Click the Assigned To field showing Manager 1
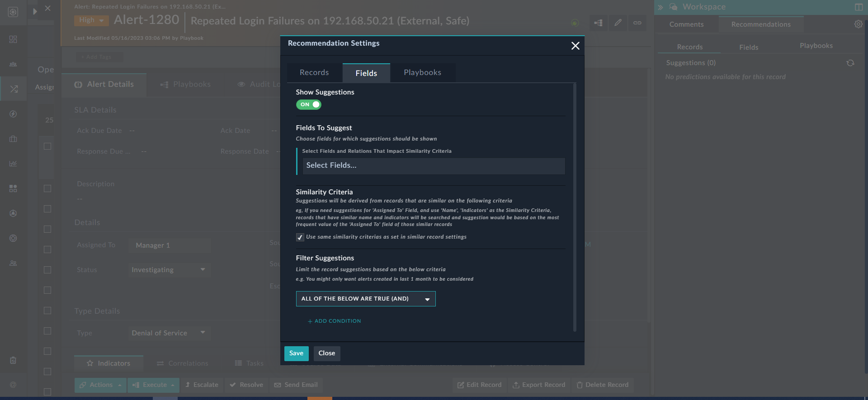 [170, 245]
